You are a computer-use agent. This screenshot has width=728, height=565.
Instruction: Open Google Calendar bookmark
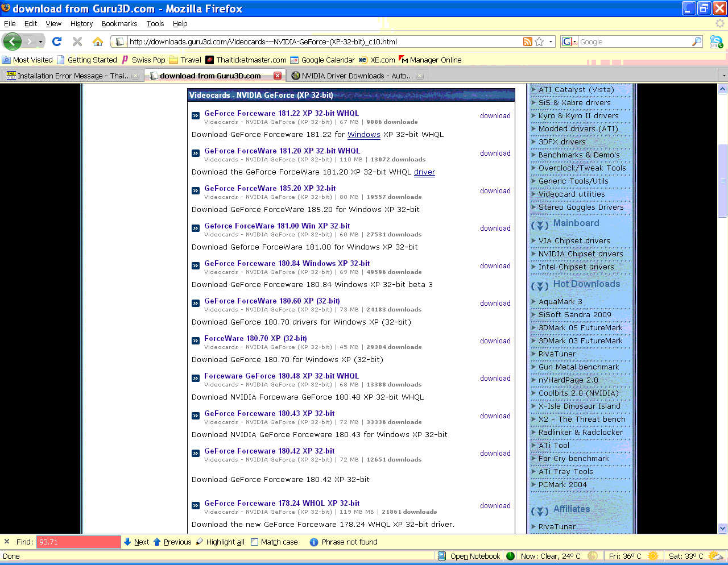[322, 60]
